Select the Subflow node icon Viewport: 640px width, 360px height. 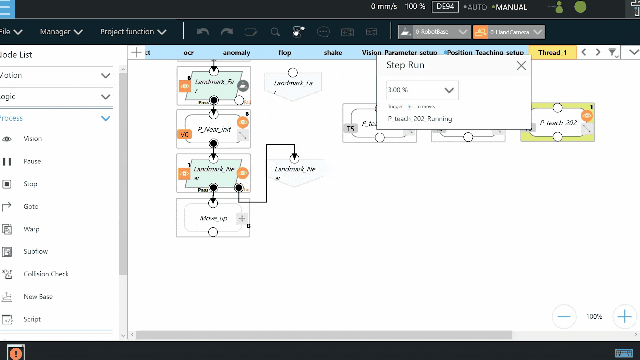point(7,252)
